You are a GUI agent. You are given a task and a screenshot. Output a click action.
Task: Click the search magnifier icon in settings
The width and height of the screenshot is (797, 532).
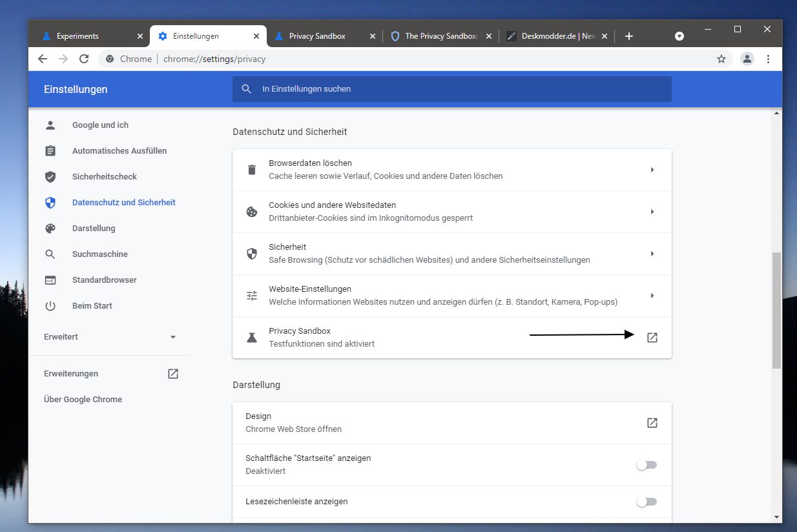tap(246, 89)
